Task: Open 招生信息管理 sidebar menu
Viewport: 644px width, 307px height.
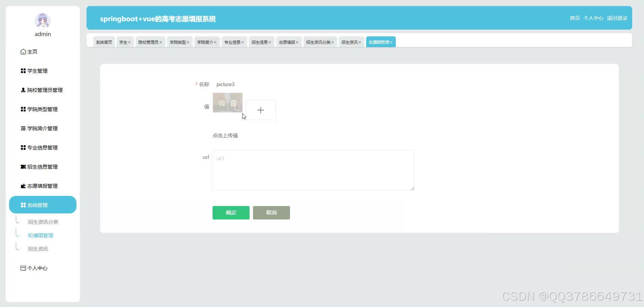Action: 43,167
